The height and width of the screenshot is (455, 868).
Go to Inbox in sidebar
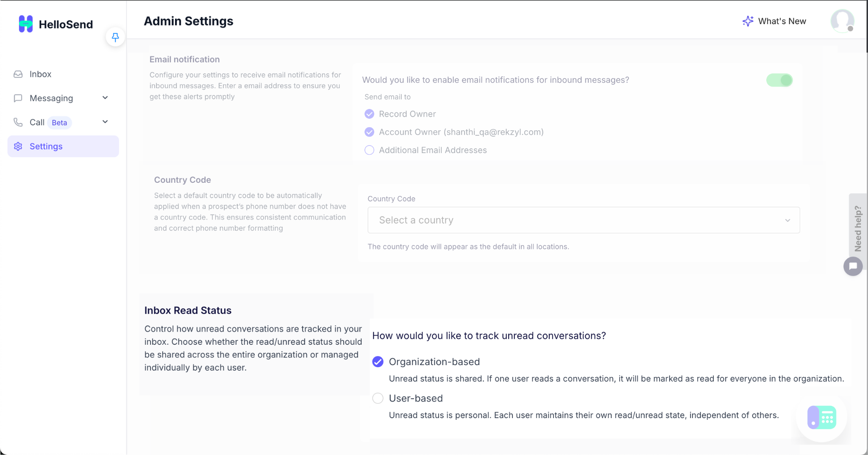[40, 74]
